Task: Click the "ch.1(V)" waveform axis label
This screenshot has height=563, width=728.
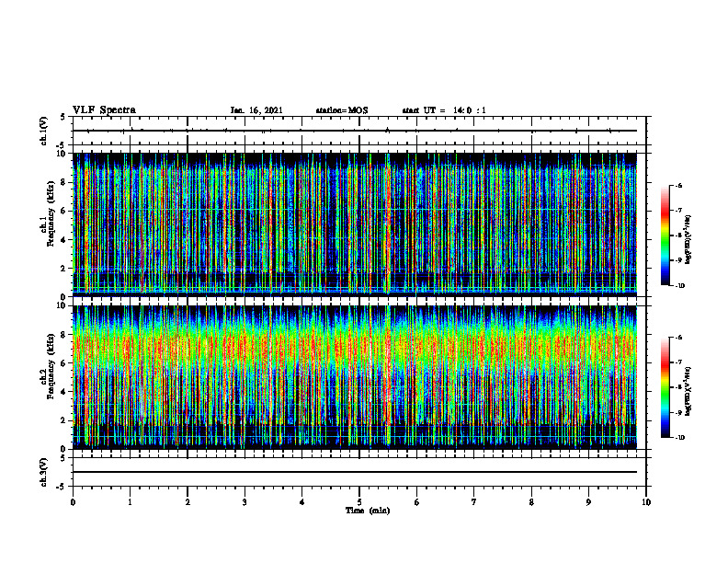Action: (44, 131)
